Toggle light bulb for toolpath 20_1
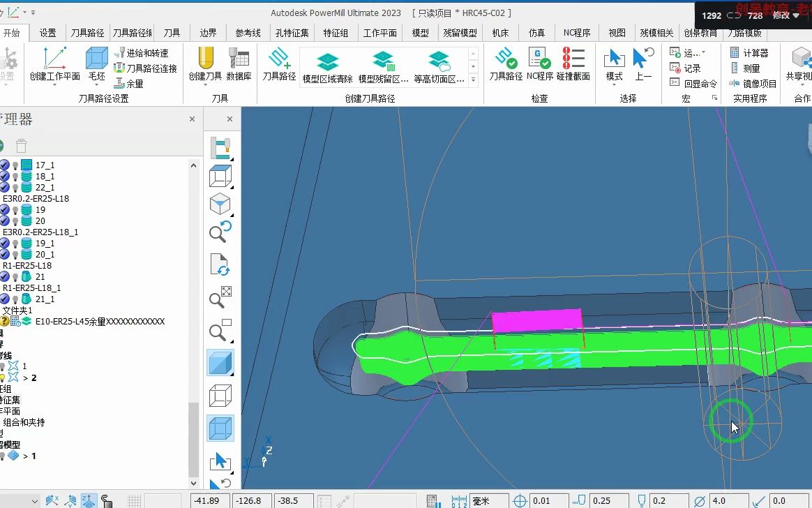Screen dimensions: 812x508 (15, 255)
